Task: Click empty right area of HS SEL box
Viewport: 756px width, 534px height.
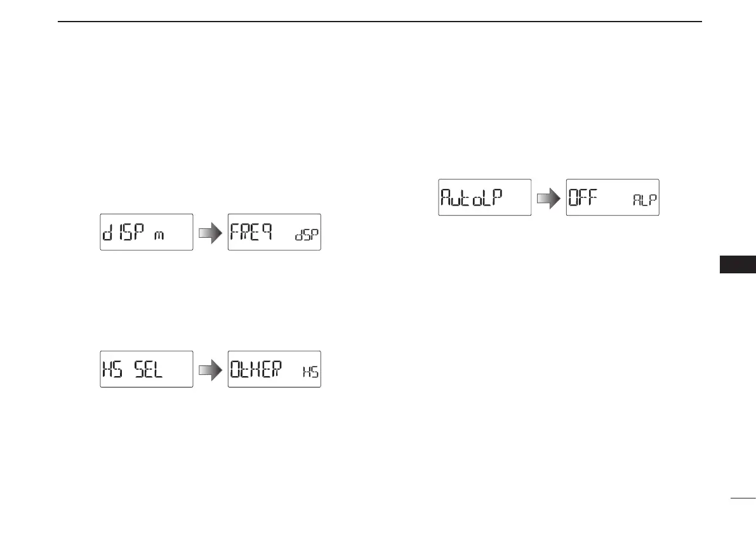Action: [x=178, y=369]
